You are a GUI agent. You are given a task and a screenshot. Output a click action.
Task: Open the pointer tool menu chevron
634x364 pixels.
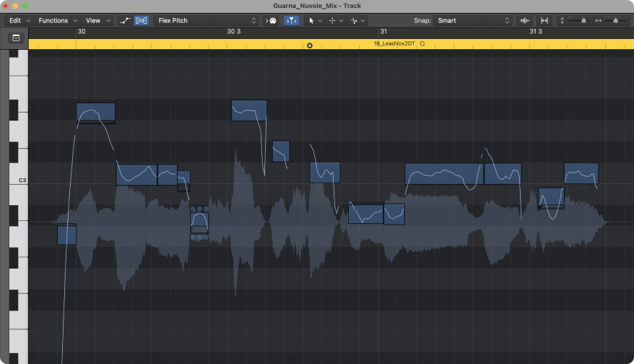pyautogui.click(x=320, y=21)
